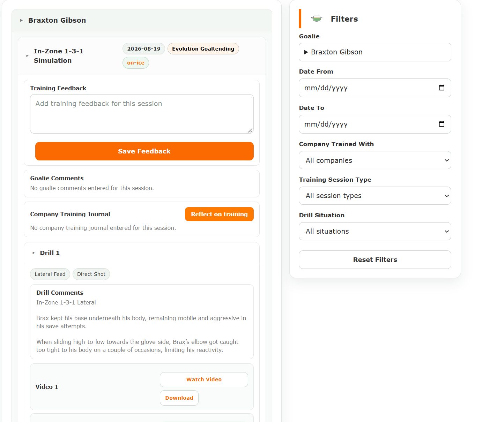This screenshot has height=422, width=504.
Task: Click the 'In-Zone 1-3-1 Lateral' comment line
Action: pos(66,302)
